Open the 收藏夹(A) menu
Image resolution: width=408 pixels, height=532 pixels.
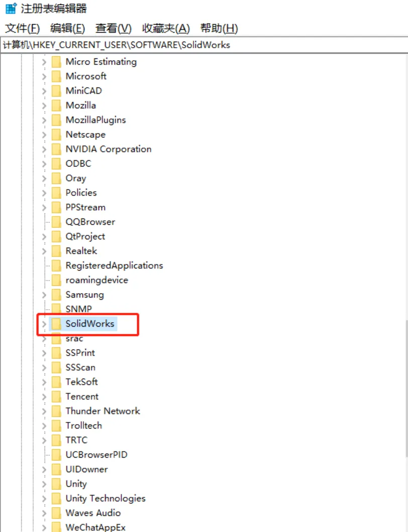click(x=166, y=28)
